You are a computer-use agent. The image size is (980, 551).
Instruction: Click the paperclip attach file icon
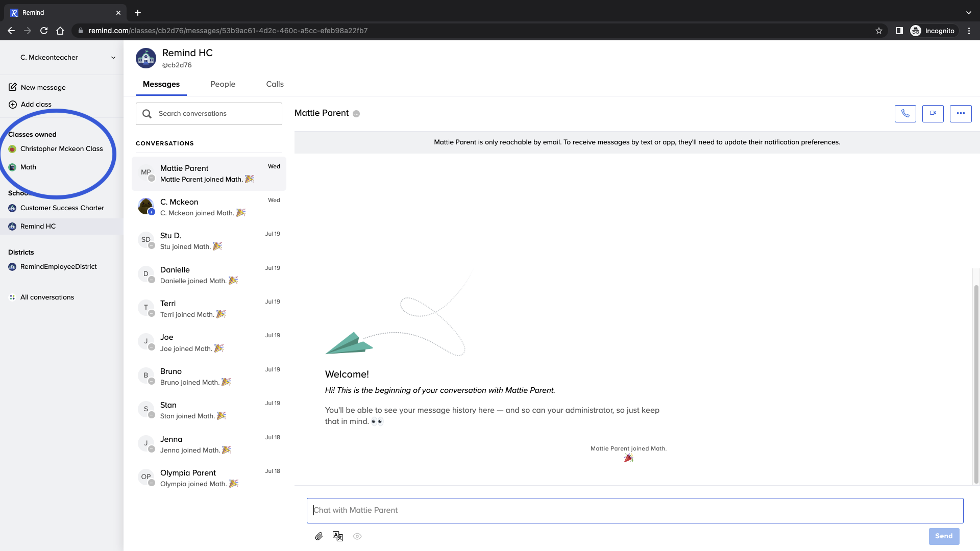(319, 536)
